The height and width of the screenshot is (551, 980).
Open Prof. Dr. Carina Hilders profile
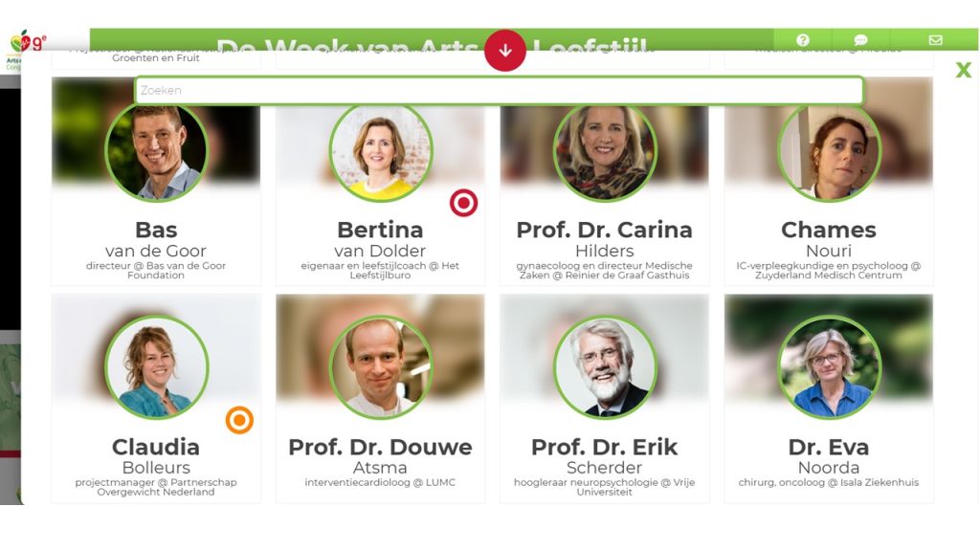coord(605,181)
